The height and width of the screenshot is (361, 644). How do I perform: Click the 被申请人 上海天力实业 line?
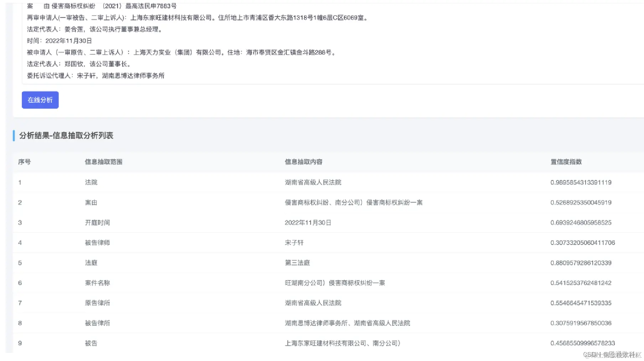[x=182, y=52]
